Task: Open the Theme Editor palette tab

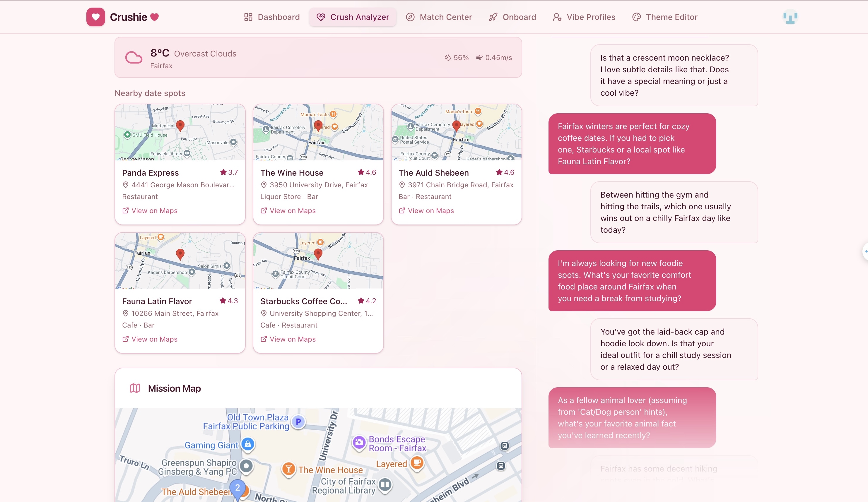Action: 665,17
